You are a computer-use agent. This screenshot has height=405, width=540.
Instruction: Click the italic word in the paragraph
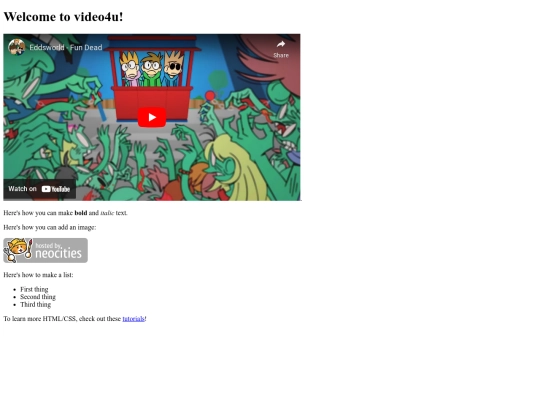click(107, 213)
